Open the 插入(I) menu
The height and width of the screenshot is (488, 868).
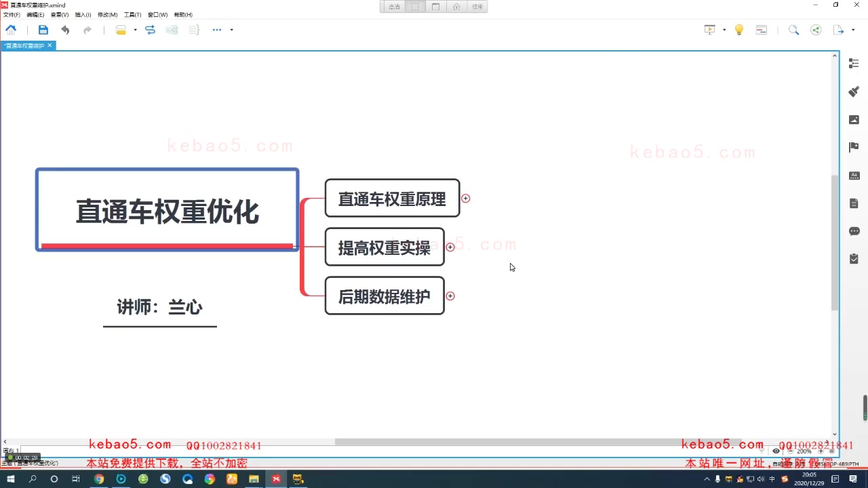click(x=83, y=14)
